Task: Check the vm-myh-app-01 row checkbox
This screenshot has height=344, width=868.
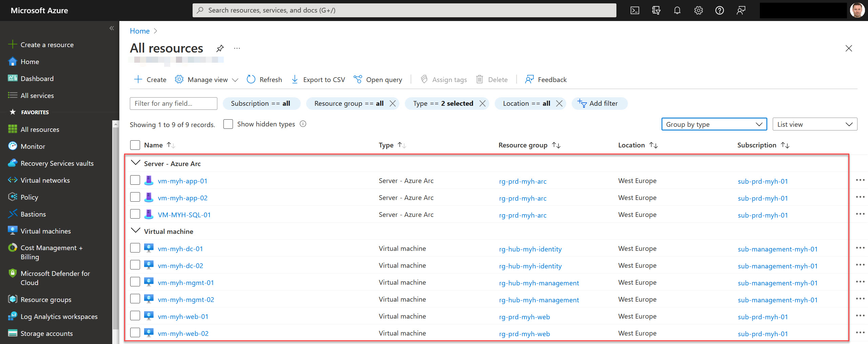Action: click(135, 180)
